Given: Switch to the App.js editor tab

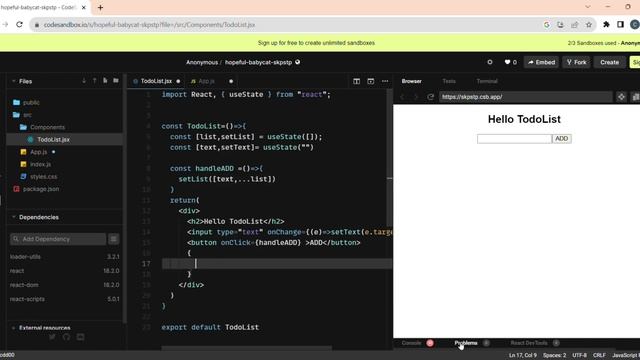Looking at the screenshot, I should tap(206, 81).
